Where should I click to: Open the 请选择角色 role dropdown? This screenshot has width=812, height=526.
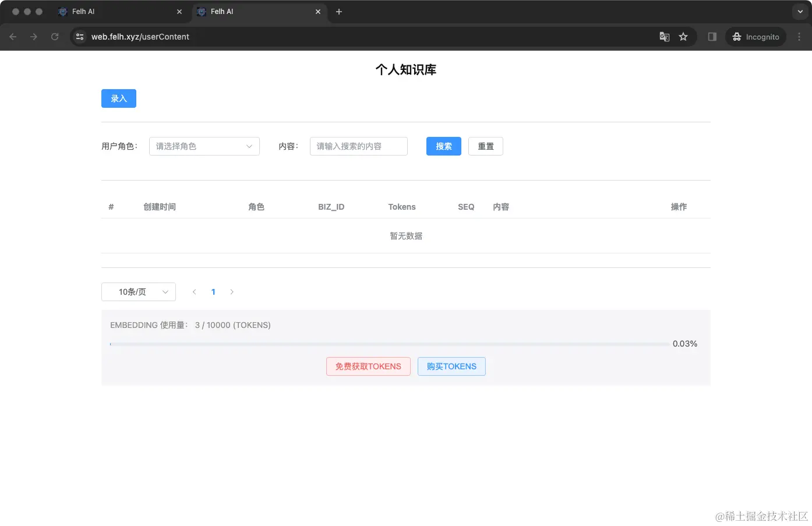[204, 146]
